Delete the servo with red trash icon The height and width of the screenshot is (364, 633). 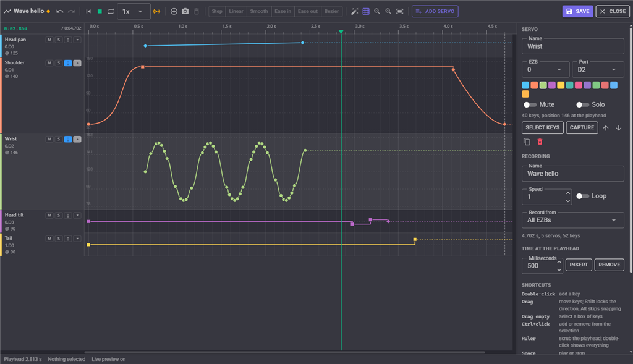[540, 142]
